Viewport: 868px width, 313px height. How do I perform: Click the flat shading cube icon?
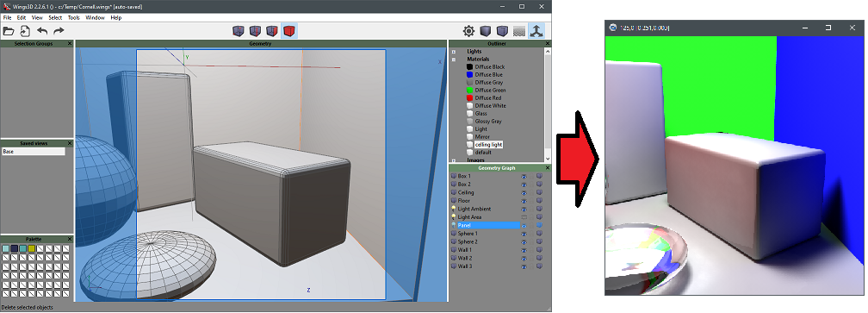[486, 31]
